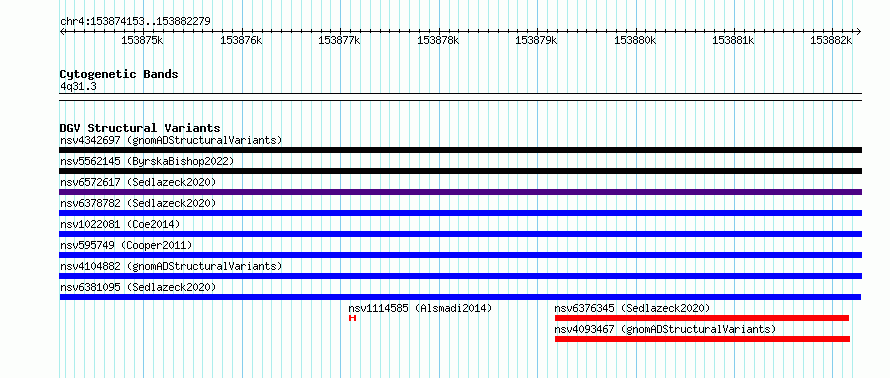This screenshot has height=378, width=890.
Task: Click the red nsv4093467 variant bar
Action: [702, 339]
